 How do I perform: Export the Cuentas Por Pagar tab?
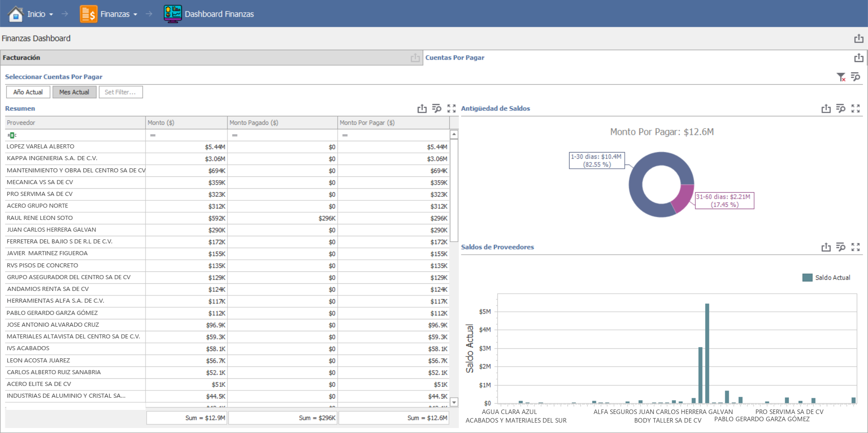coord(859,57)
